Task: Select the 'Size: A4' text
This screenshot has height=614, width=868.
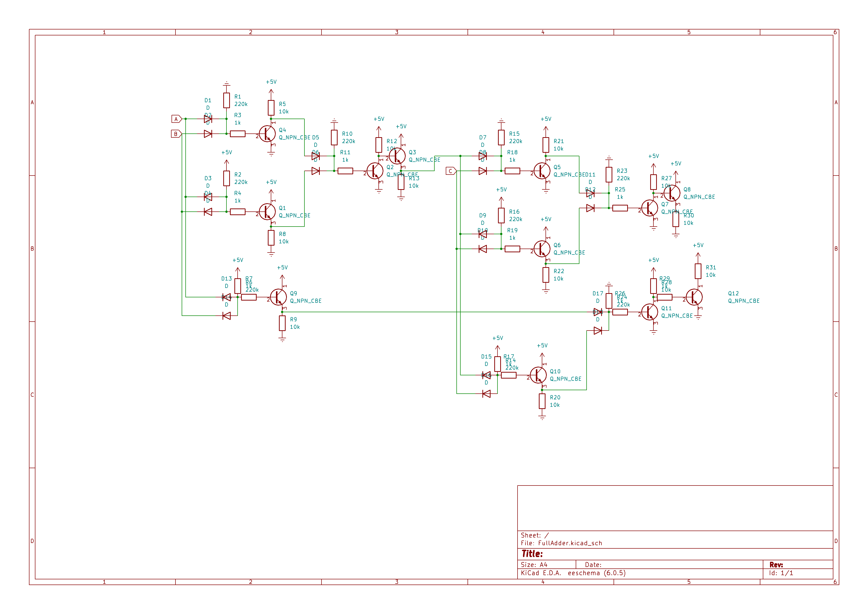Action: [x=534, y=564]
